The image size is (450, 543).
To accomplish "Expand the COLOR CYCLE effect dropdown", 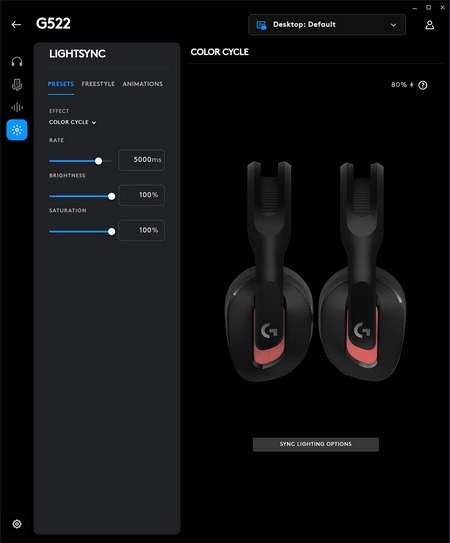I will click(x=72, y=122).
